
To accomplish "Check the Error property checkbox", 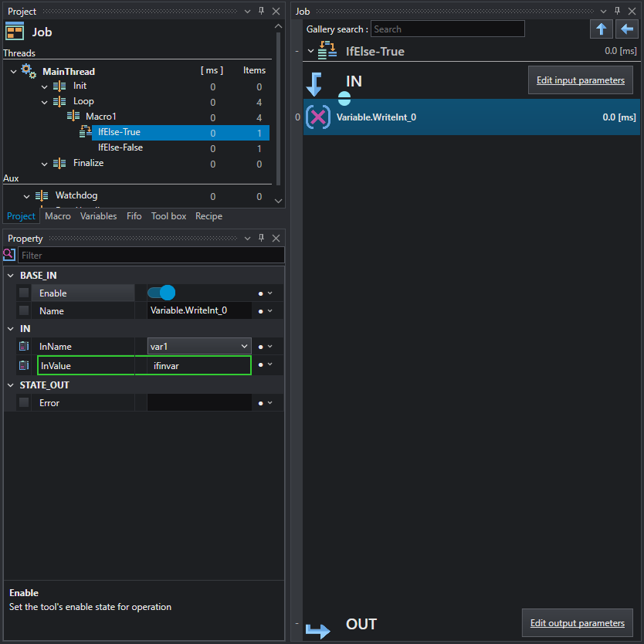I will click(x=24, y=402).
